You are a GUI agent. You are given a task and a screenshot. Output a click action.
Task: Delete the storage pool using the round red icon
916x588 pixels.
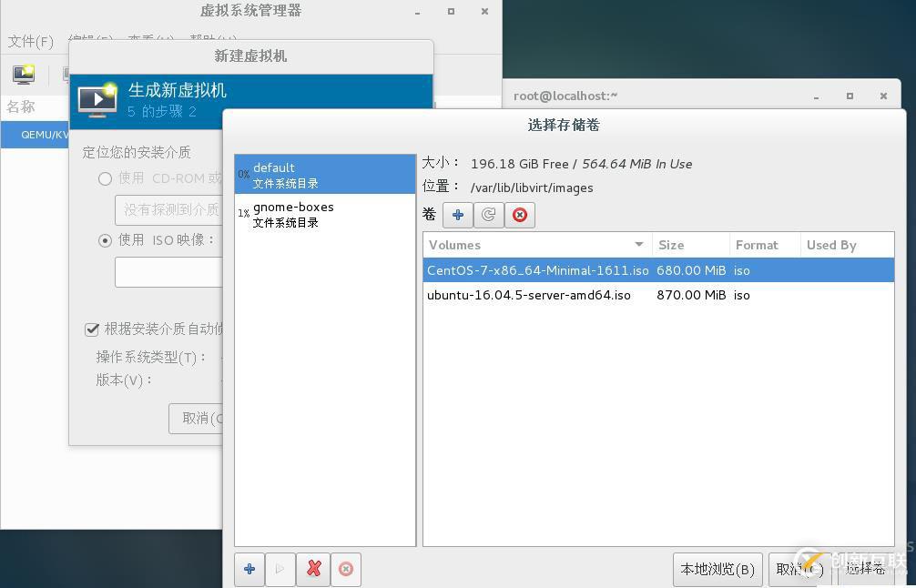(346, 569)
